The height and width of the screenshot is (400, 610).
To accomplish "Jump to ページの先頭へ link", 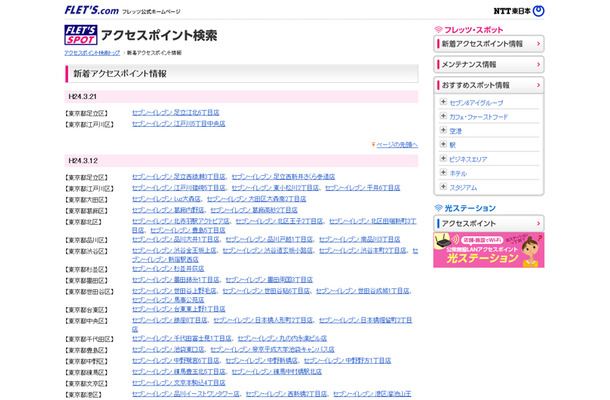I will (x=397, y=145).
